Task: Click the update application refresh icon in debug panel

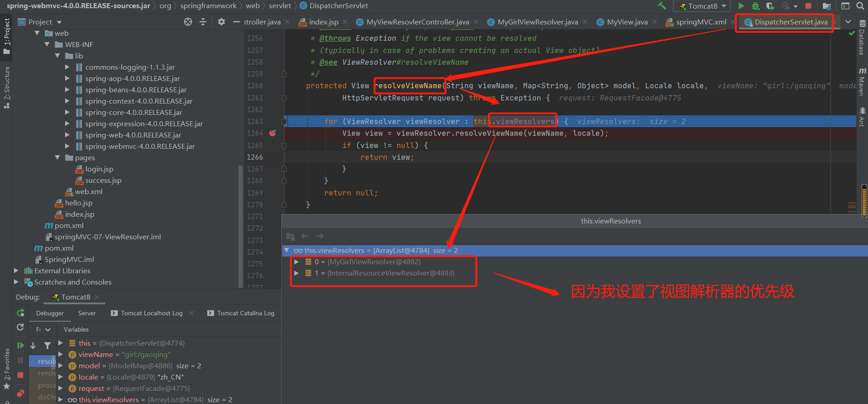Action: click(x=20, y=327)
